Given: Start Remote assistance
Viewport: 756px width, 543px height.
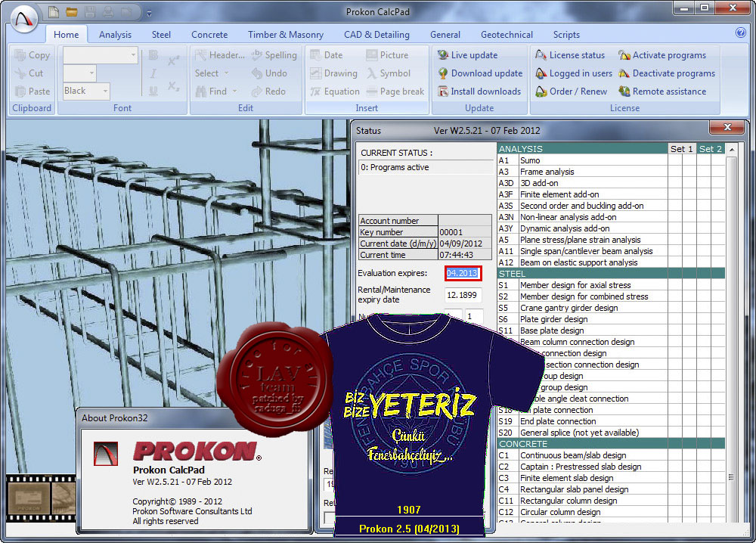Looking at the screenshot, I should tap(662, 92).
